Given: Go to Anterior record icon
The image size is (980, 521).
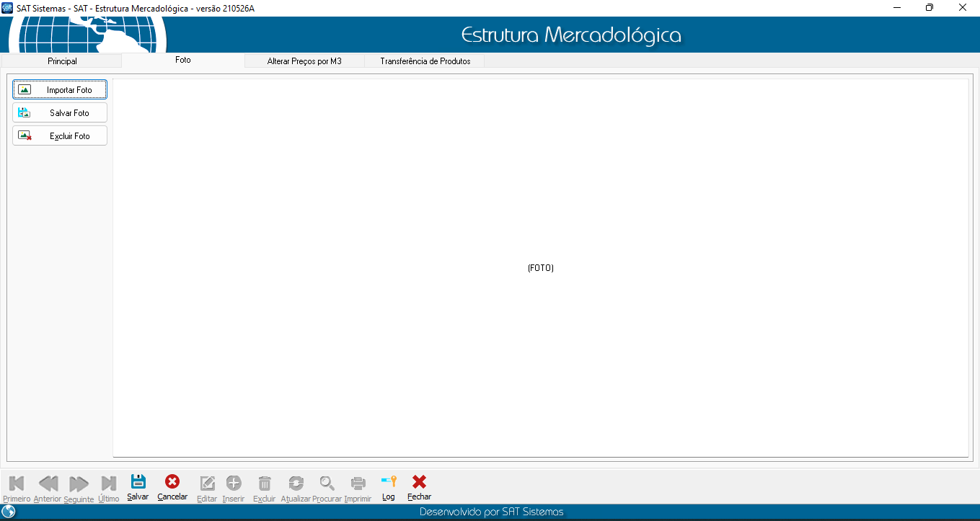Looking at the screenshot, I should coord(48,483).
